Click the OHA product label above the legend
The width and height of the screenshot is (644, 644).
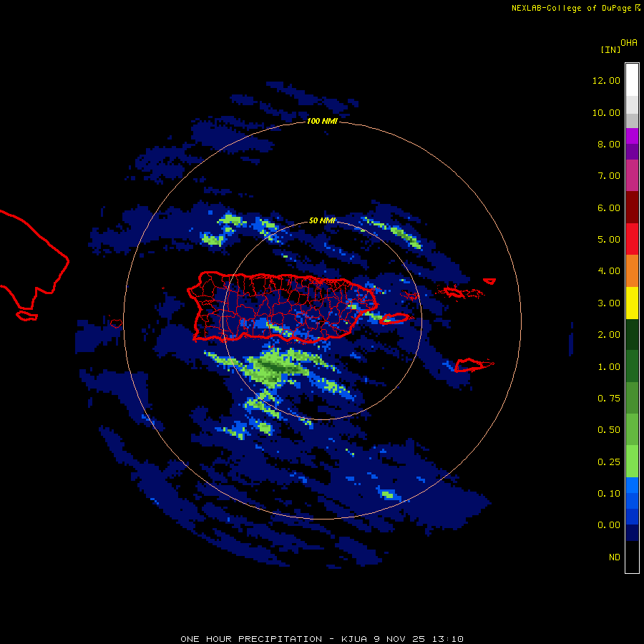tap(629, 43)
